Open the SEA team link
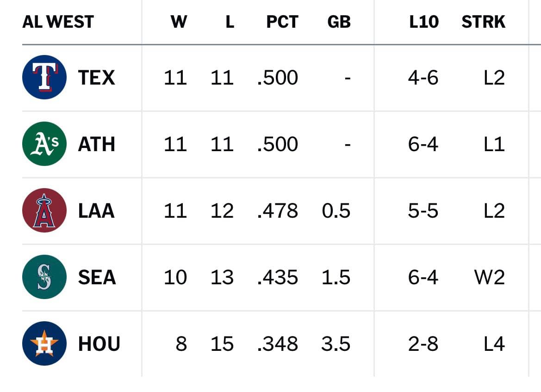 (x=97, y=277)
